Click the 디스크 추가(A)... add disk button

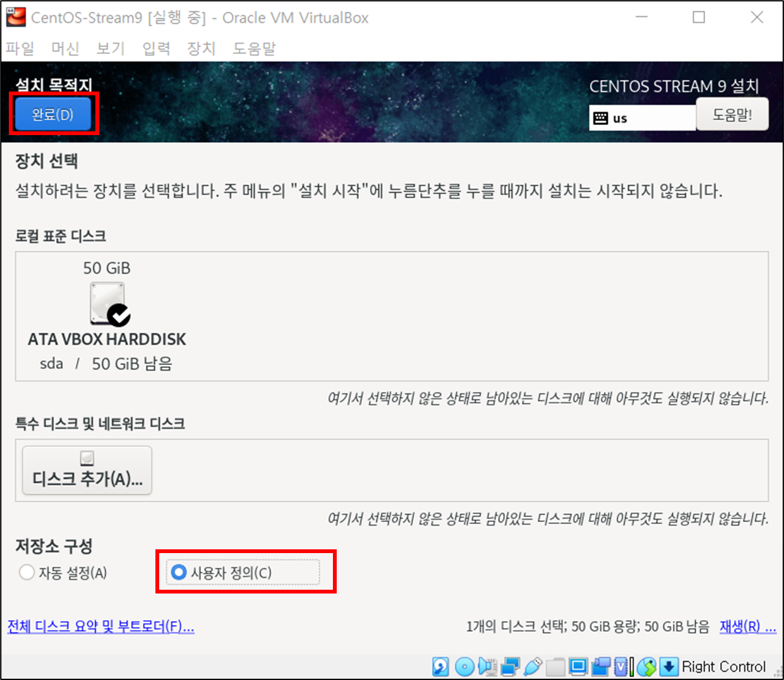(x=87, y=470)
